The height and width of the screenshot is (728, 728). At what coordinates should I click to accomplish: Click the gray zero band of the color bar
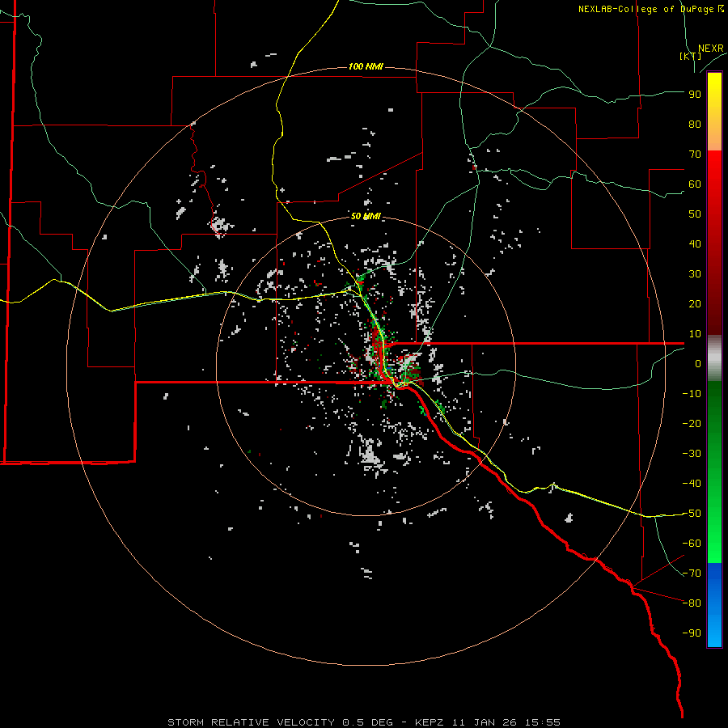(714, 358)
